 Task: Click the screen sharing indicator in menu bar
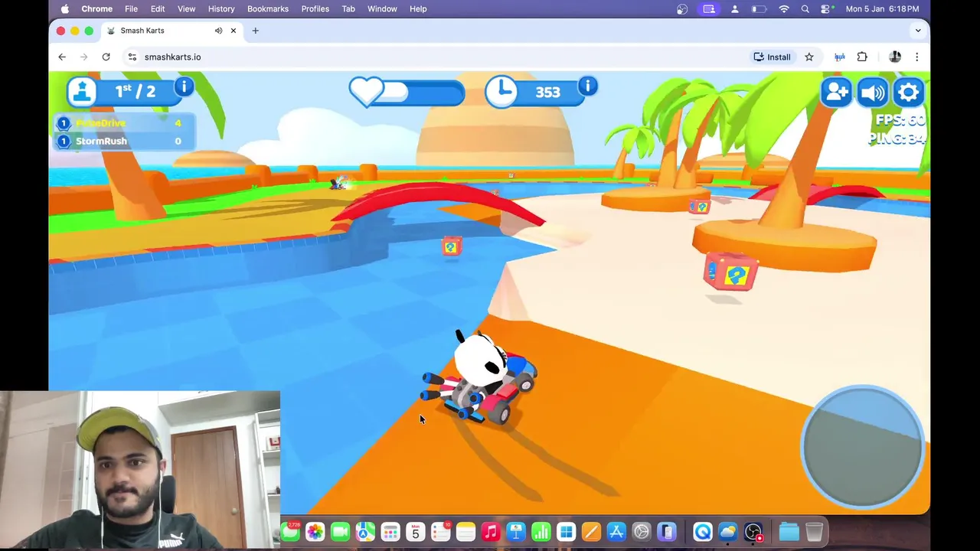point(709,8)
